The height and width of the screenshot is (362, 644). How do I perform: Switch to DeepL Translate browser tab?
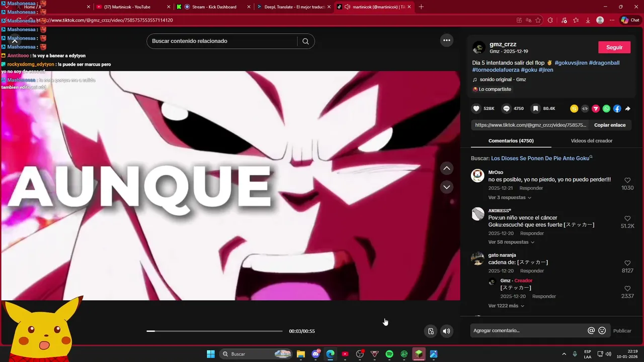[x=294, y=7]
